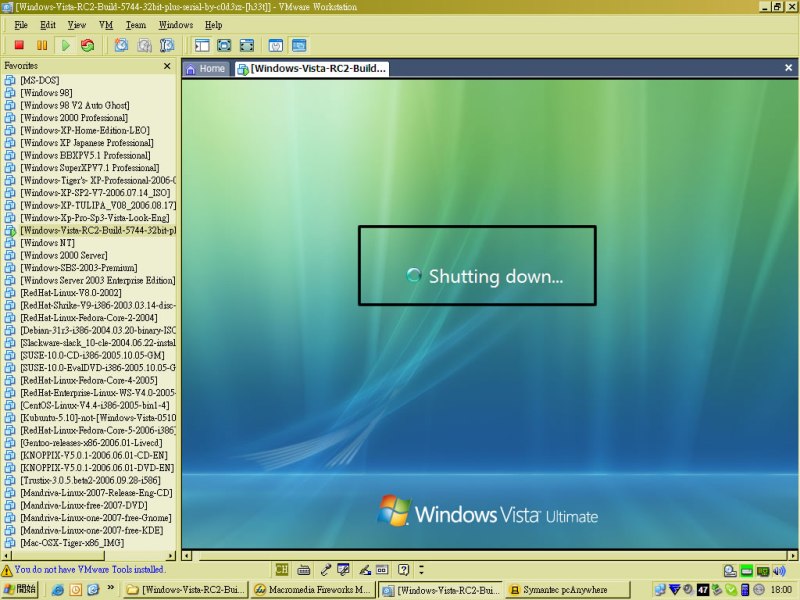Click the Summary view toolbar icon

point(276,45)
